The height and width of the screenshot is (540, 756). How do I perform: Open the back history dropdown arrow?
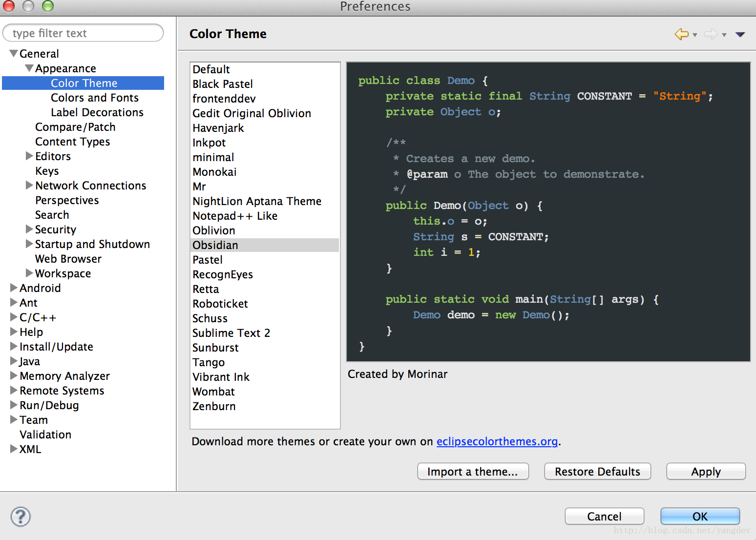[x=694, y=35]
